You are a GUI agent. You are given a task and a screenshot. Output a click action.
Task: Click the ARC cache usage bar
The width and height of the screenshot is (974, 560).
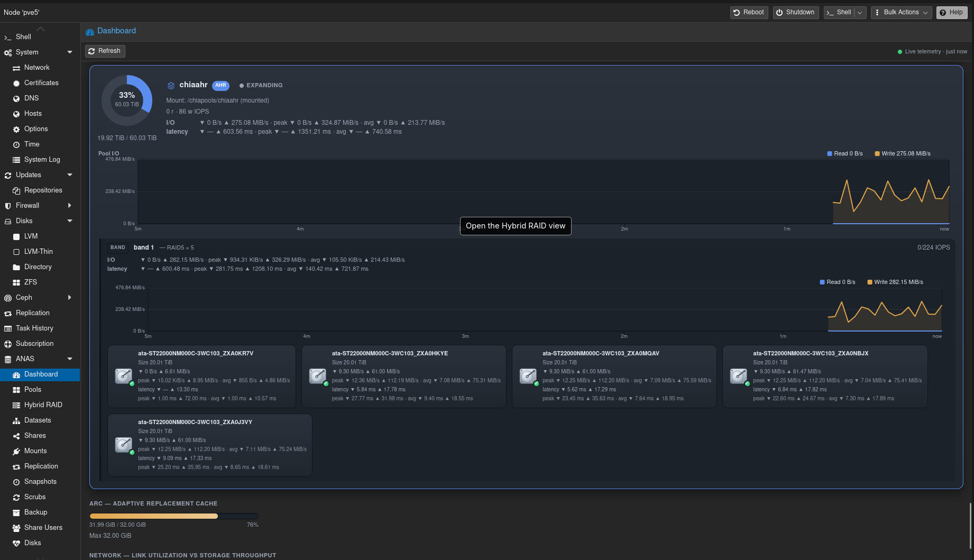pos(174,516)
